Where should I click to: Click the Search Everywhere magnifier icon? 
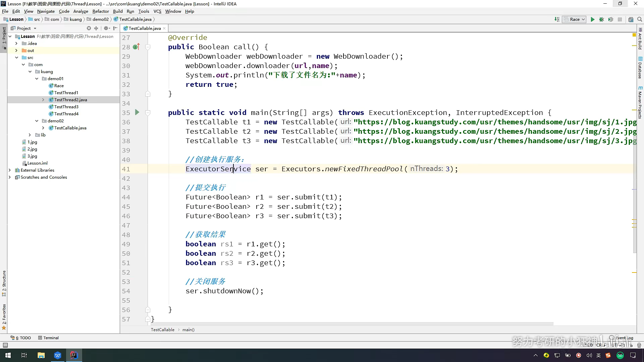pos(640,19)
